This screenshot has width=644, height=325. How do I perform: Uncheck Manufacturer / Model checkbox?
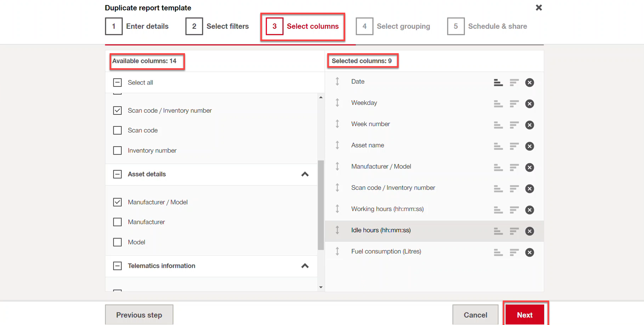[x=117, y=202]
